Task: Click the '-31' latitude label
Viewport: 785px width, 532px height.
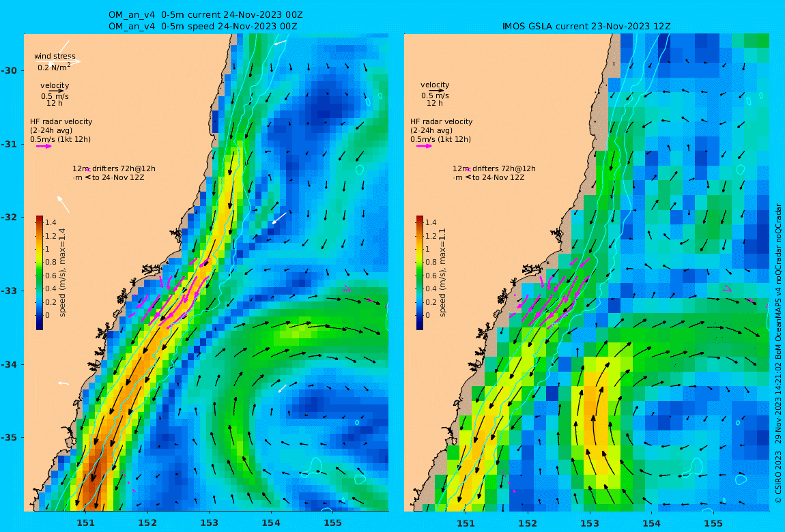Action: pos(10,144)
